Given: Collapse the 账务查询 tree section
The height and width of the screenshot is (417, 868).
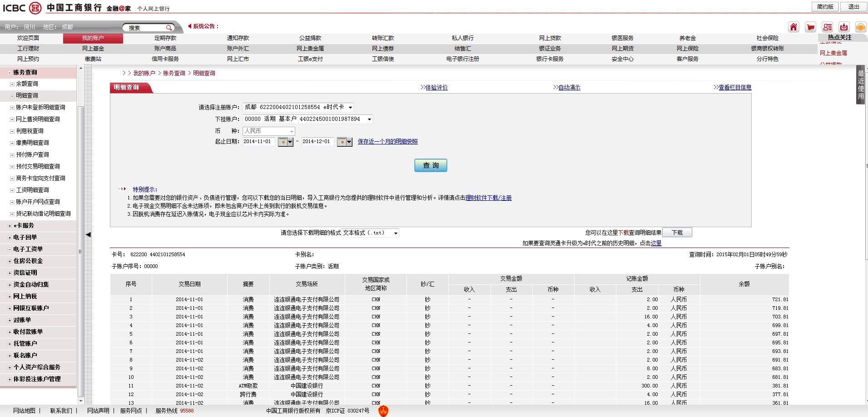Looking at the screenshot, I should coord(10,73).
